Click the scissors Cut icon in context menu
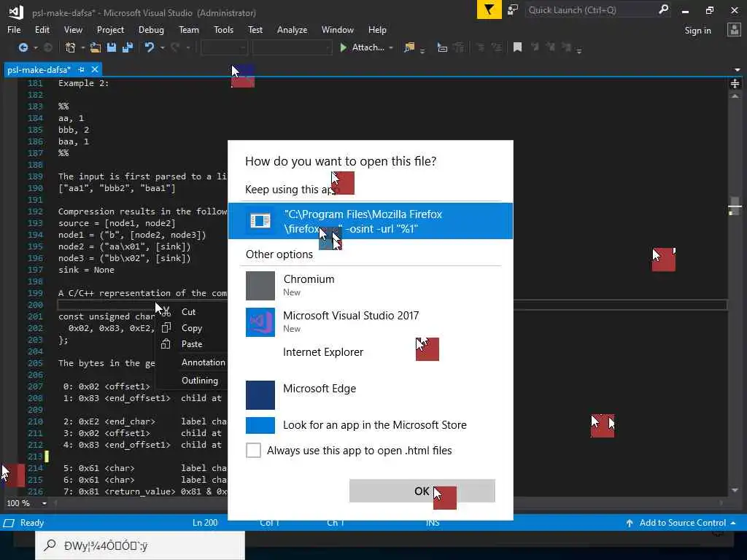 click(x=166, y=312)
